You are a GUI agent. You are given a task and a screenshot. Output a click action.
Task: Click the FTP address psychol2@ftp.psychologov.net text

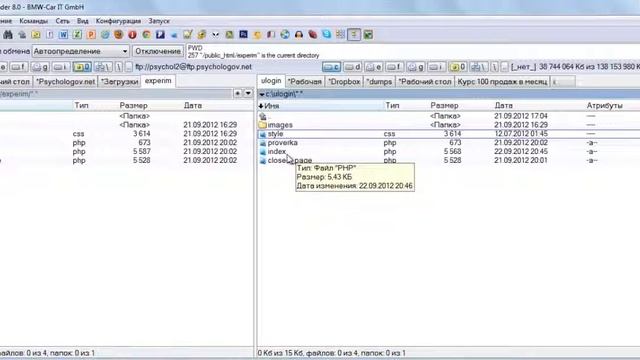tap(193, 67)
